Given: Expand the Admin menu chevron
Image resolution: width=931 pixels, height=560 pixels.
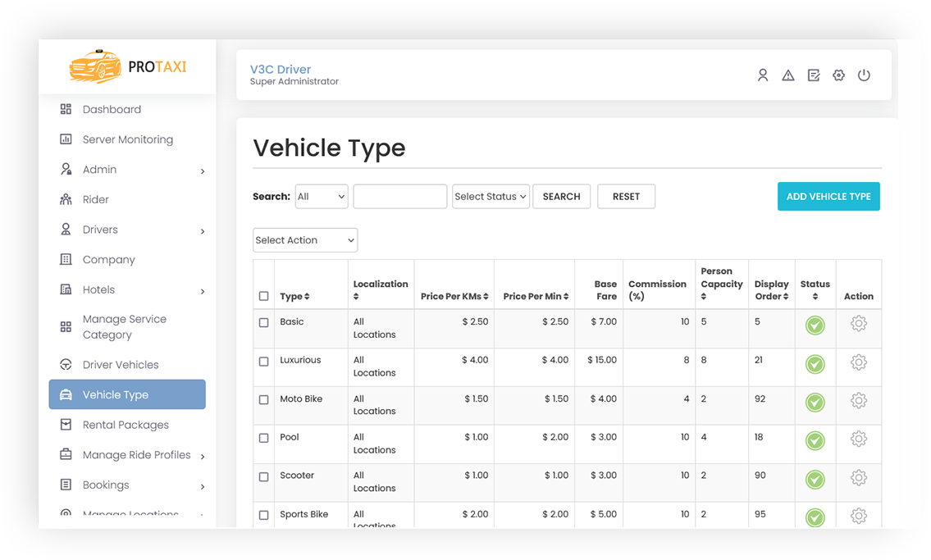Looking at the screenshot, I should (203, 171).
